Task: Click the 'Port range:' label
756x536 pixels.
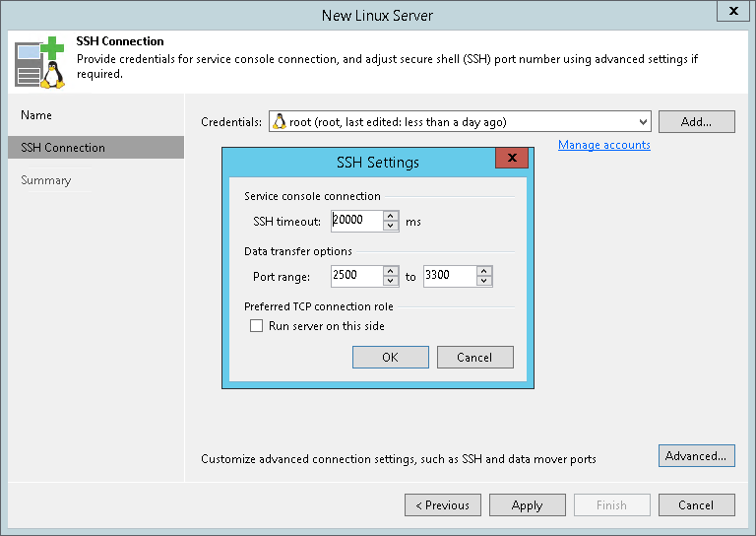Action: [282, 277]
